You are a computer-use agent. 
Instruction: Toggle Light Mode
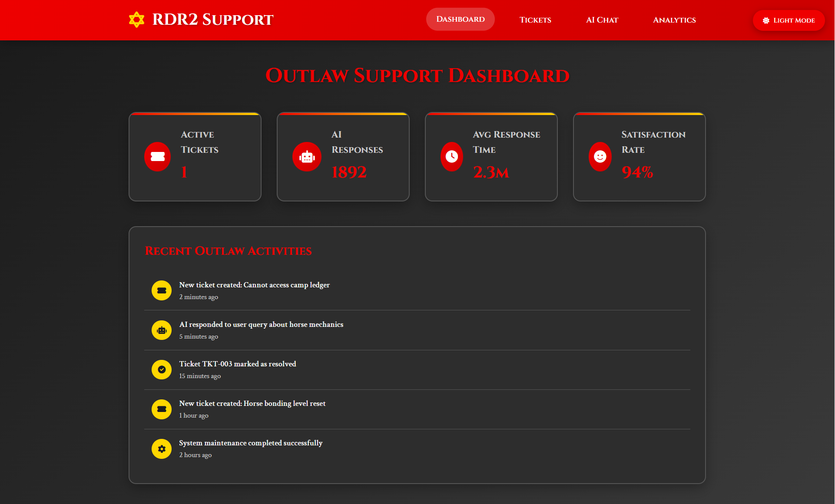789,20
